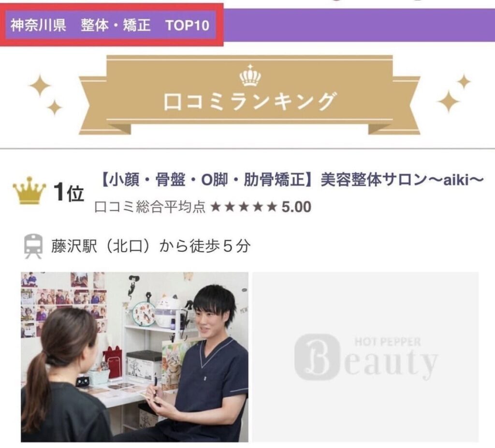The height and width of the screenshot is (448, 495).
Task: Click the 神奈川県 整体・矯正 TOP10 heading
Action: (110, 25)
